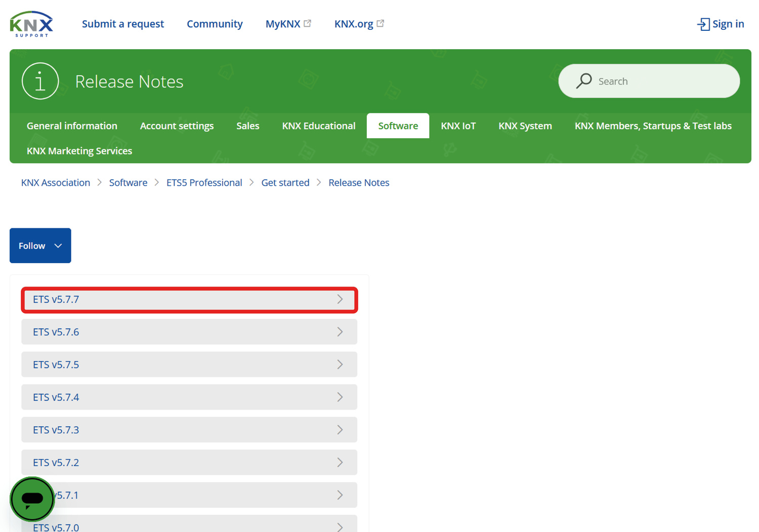
Task: Expand the Follow dropdown button
Action: click(x=40, y=245)
